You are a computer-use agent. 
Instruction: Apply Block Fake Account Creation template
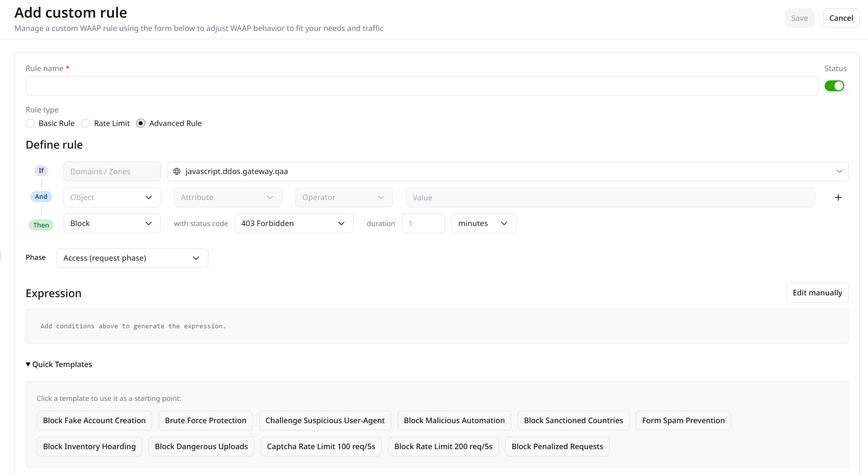point(94,421)
